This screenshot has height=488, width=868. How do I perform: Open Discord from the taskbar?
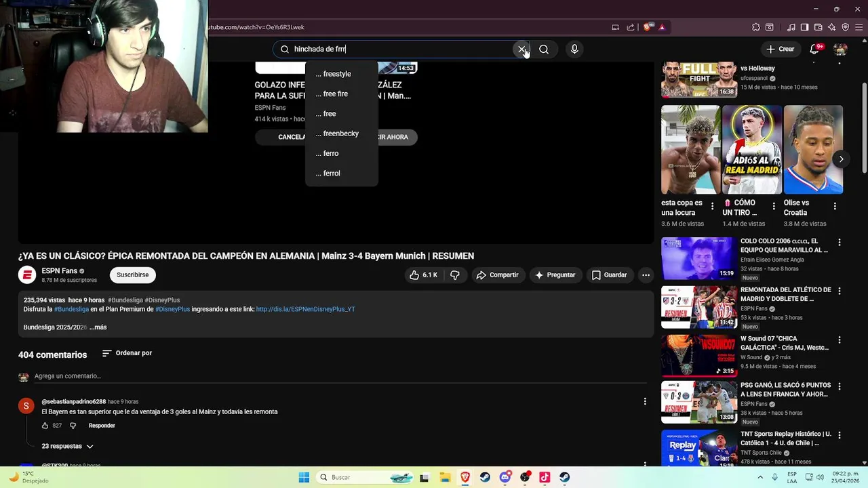pyautogui.click(x=505, y=477)
